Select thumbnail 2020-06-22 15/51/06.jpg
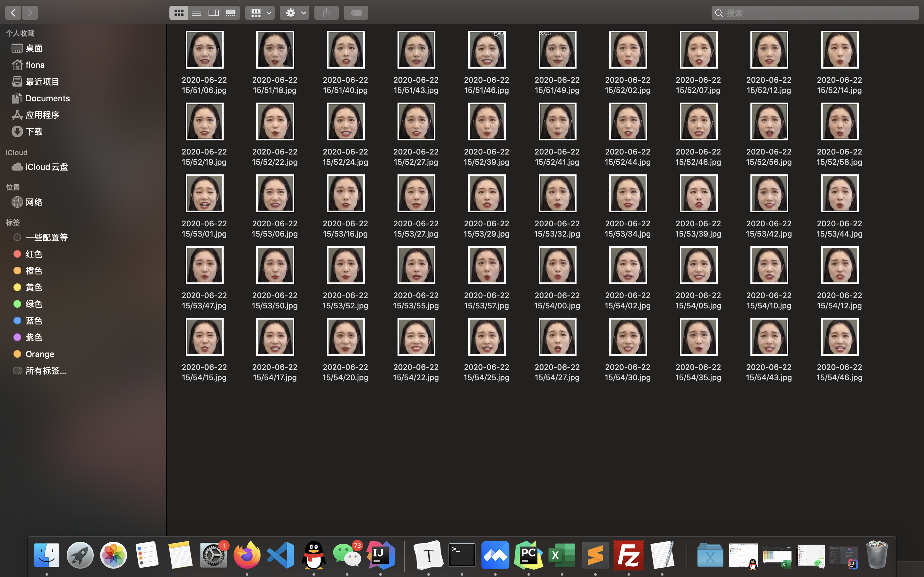This screenshot has width=924, height=577. tap(204, 50)
